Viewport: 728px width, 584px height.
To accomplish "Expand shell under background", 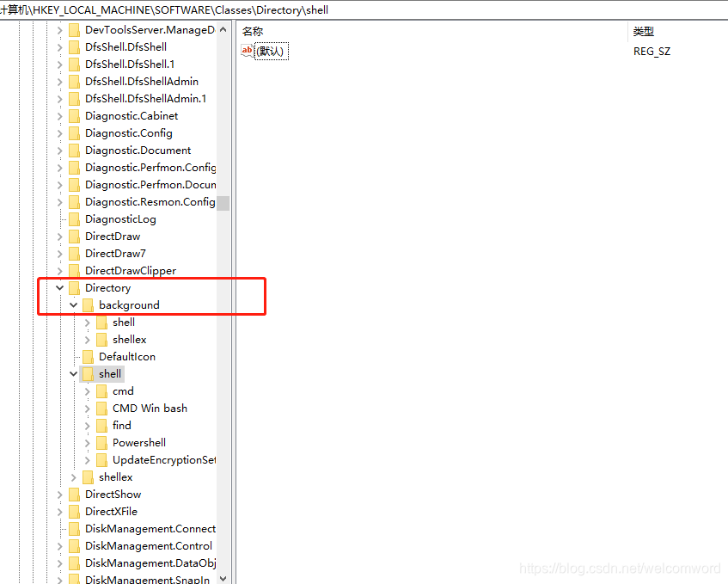I will [x=88, y=323].
